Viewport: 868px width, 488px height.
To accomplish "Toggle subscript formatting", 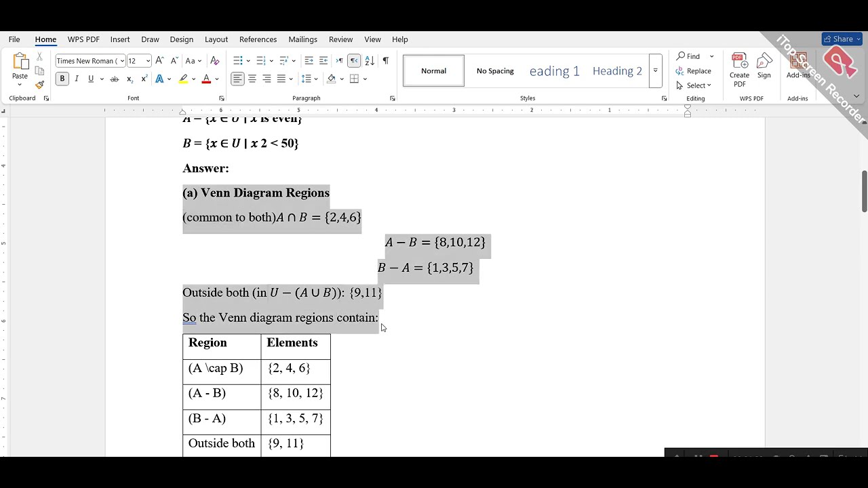I will 130,79.
